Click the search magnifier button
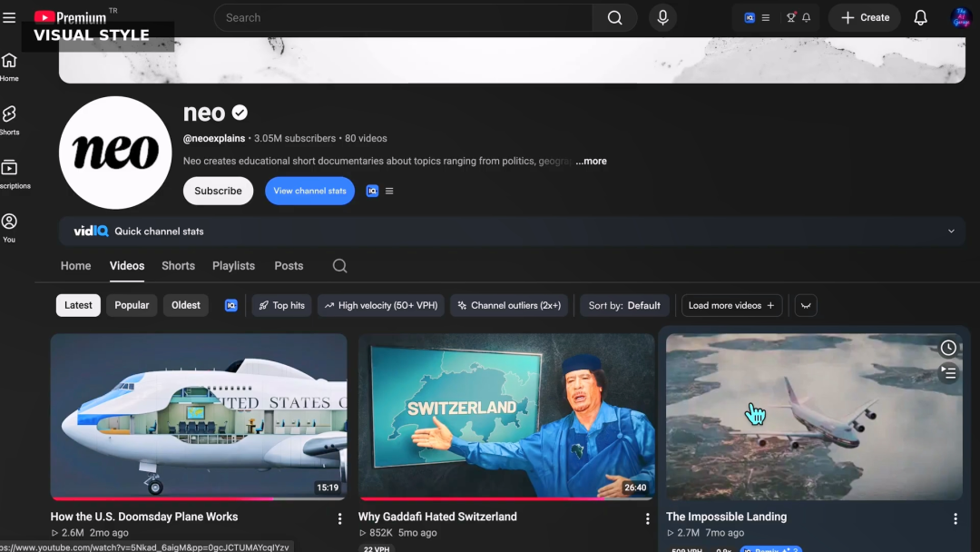This screenshot has width=980, height=552. pyautogui.click(x=614, y=17)
